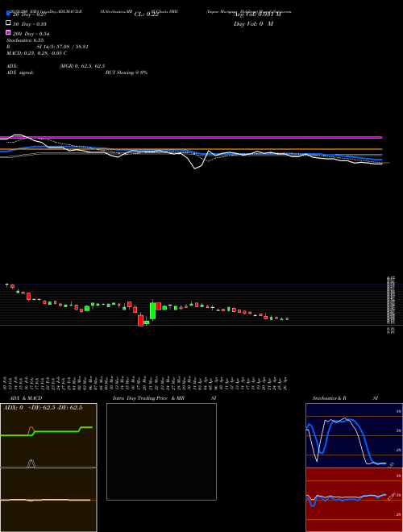Select the '50 Day - 0.33' legend text
Viewport: 403px width, 532px height.
tap(30, 24)
